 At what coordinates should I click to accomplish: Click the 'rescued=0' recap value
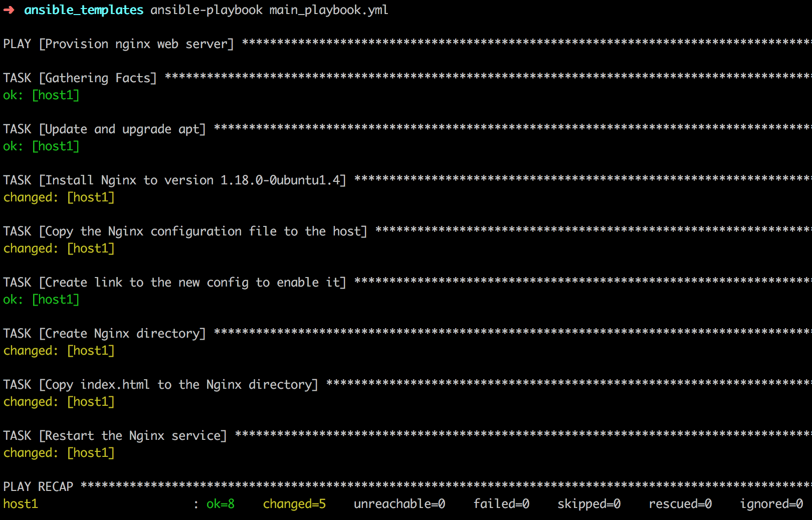(680, 504)
